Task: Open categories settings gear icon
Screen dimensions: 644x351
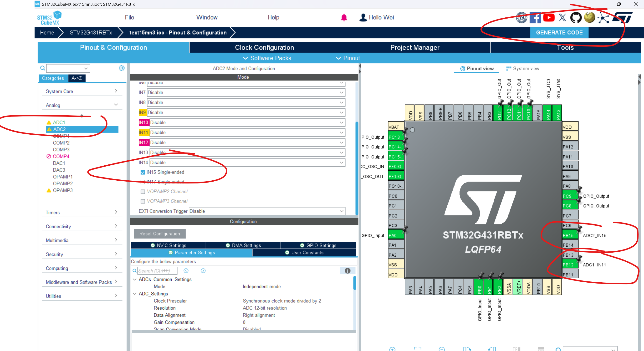Action: pyautogui.click(x=122, y=68)
